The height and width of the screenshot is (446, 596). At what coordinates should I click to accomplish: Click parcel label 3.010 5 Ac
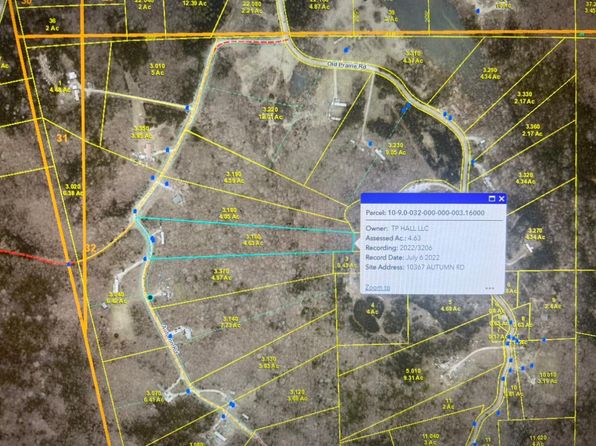(x=157, y=69)
